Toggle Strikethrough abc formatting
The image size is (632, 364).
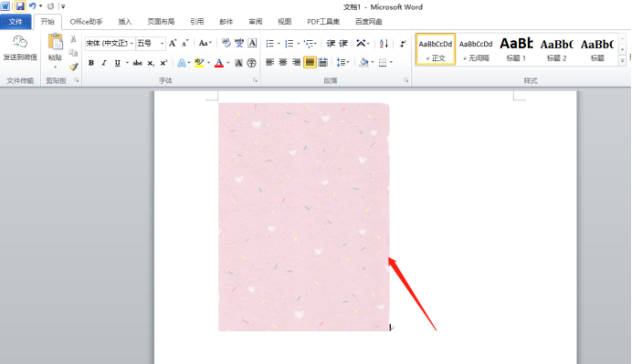tap(137, 63)
